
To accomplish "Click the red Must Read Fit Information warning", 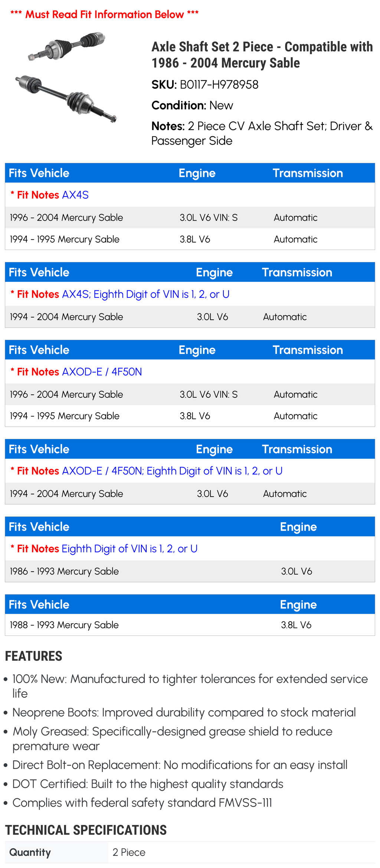I will pyautogui.click(x=105, y=14).
